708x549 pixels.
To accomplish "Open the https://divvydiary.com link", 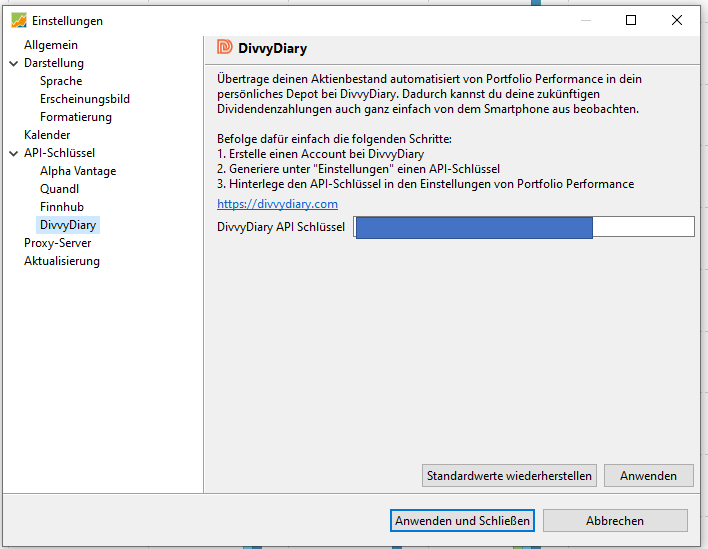I will pyautogui.click(x=277, y=204).
